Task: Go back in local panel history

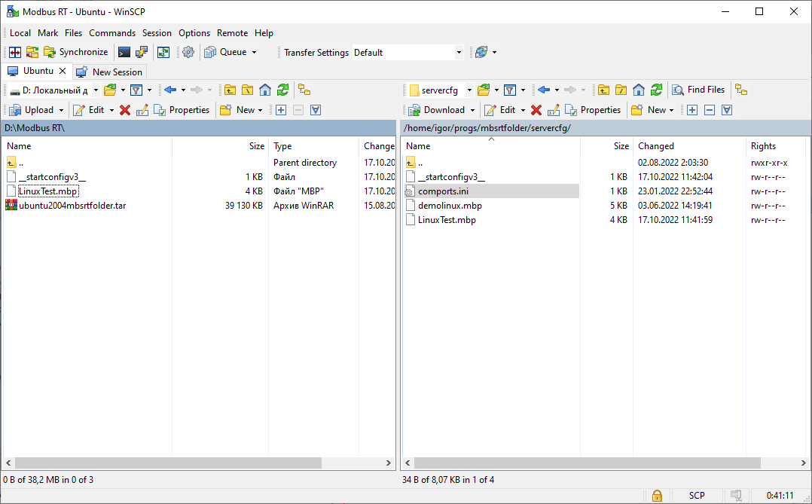Action: 170,90
